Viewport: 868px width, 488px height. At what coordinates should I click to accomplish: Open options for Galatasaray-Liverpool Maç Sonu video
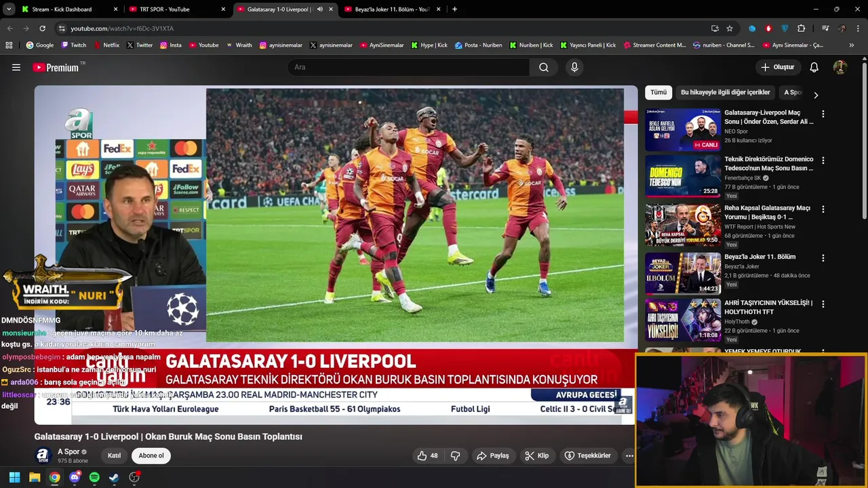point(823,115)
